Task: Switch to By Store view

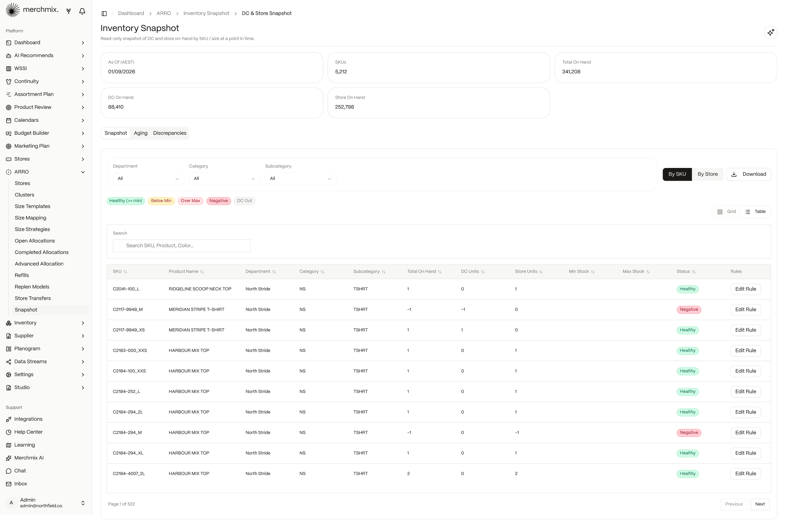Action: point(707,174)
